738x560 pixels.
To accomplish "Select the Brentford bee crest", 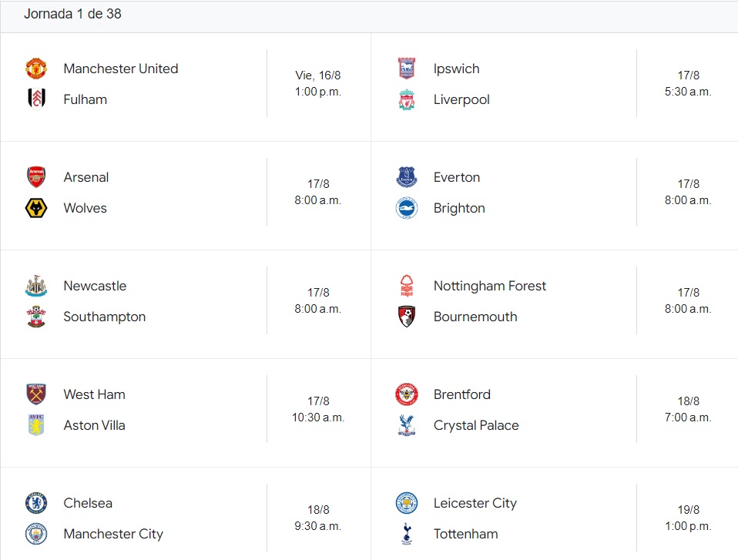I will pyautogui.click(x=407, y=394).
